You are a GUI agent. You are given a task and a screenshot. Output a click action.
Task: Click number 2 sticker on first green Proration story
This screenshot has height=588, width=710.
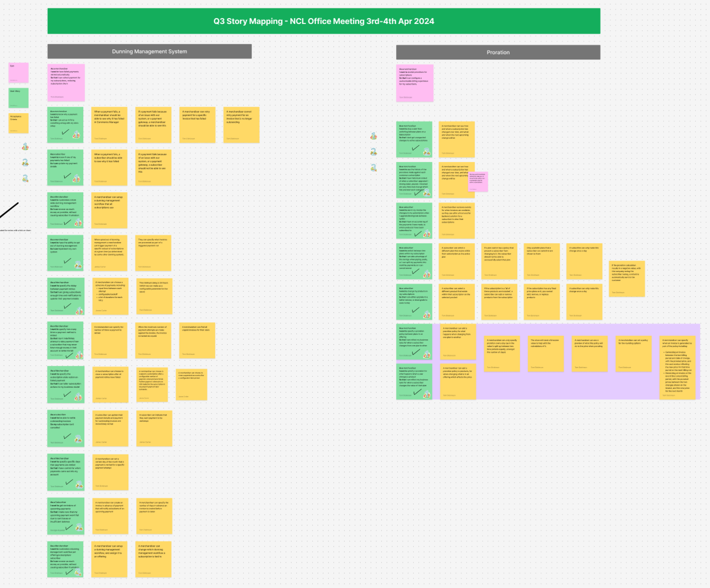click(427, 152)
